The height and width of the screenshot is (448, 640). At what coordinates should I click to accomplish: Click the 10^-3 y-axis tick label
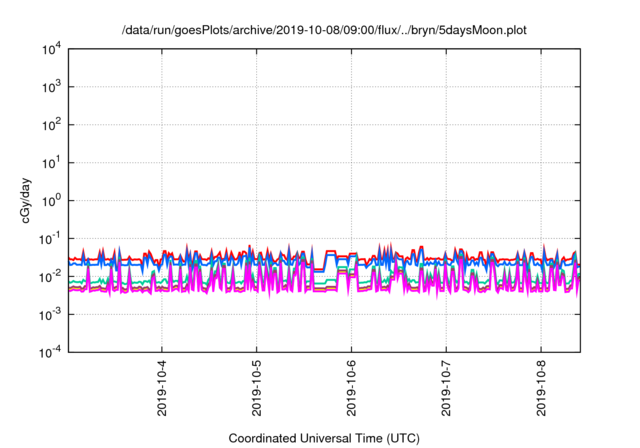[x=50, y=315]
